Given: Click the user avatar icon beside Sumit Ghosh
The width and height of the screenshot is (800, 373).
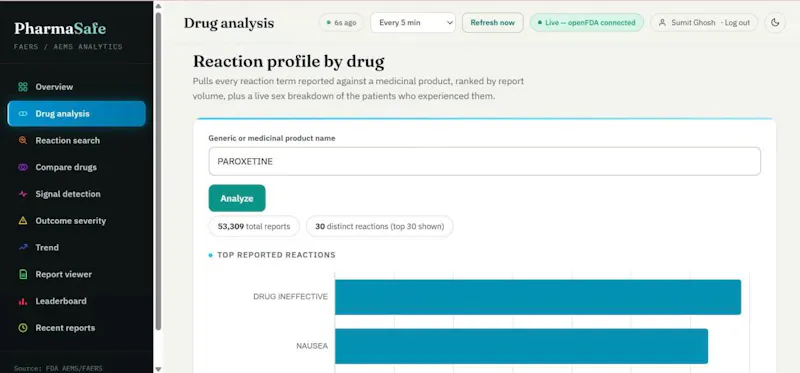Looking at the screenshot, I should (662, 22).
